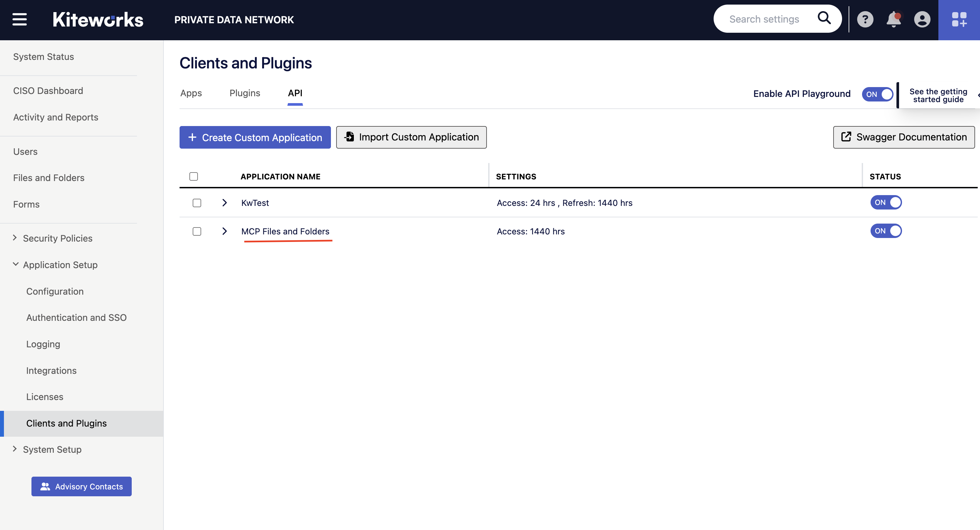Toggle Enable API Playground switch off
This screenshot has height=530, width=980.
pyautogui.click(x=877, y=94)
